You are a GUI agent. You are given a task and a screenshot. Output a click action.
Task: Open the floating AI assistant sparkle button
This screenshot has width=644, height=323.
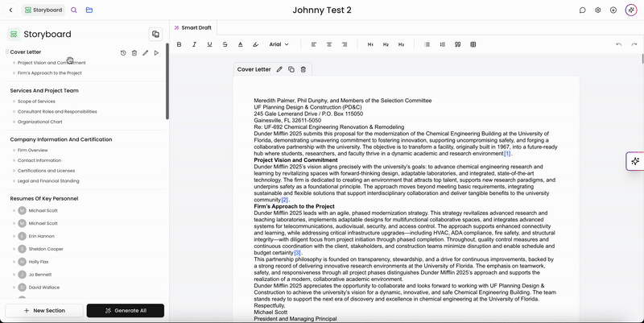(x=635, y=161)
